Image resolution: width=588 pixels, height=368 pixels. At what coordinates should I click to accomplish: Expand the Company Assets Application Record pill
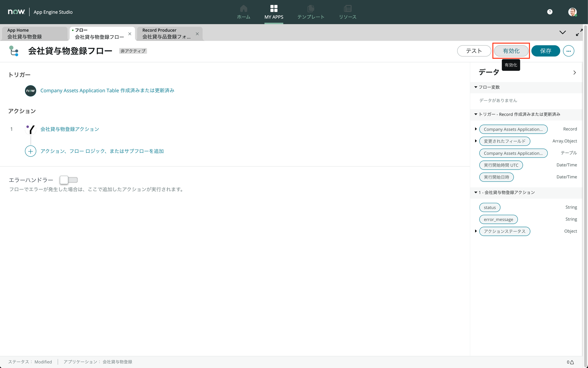[476, 129]
